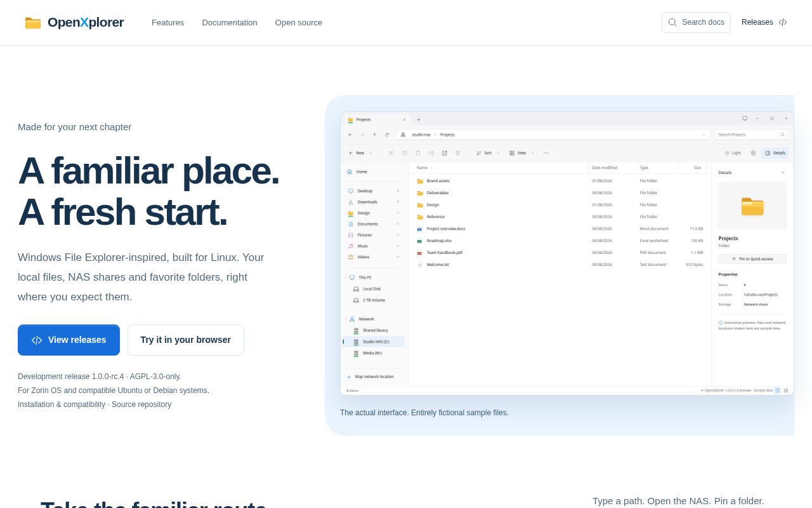Click the Back arrow in the explorer preview
Viewport: 812px width, 508px height.
(x=350, y=135)
